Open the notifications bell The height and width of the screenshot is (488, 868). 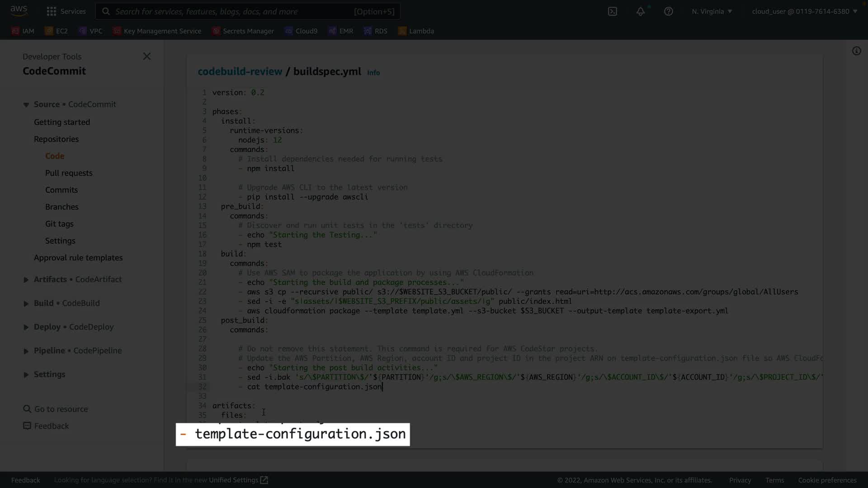(x=641, y=11)
